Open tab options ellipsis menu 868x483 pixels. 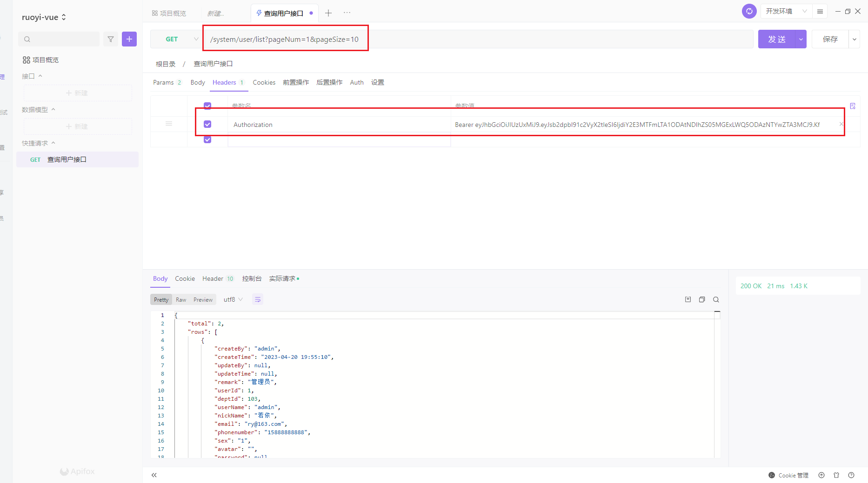347,13
